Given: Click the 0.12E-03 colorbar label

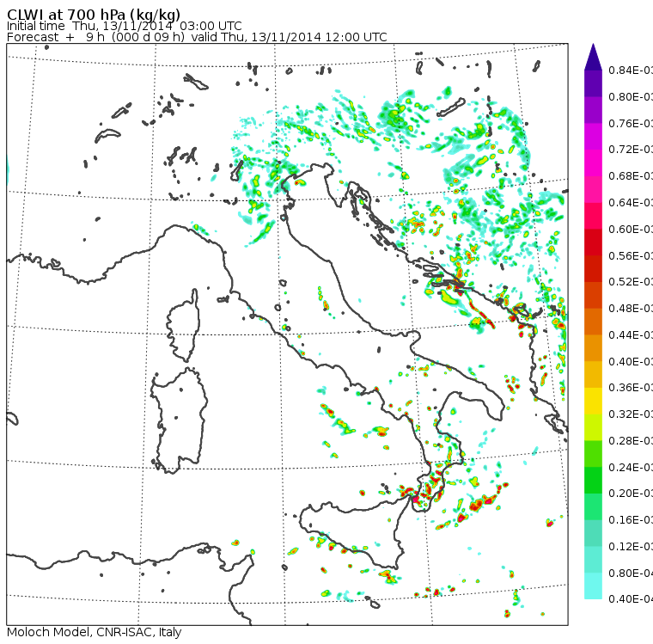Looking at the screenshot, I should tap(631, 547).
